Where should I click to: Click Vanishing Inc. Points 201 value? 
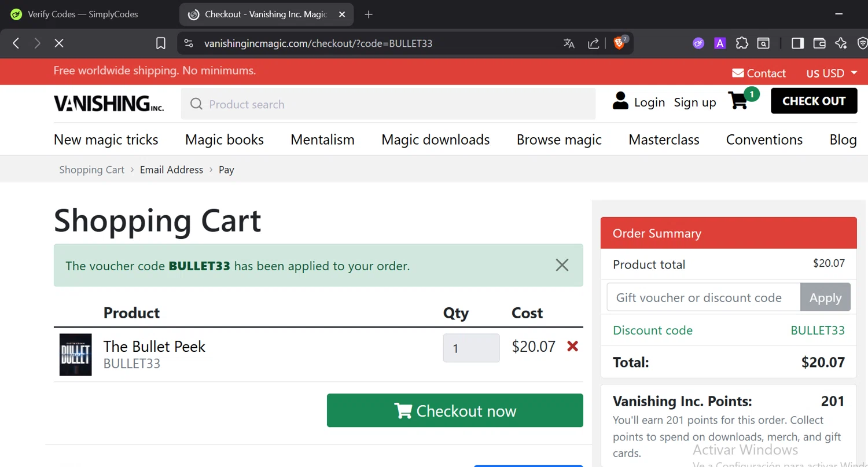pos(833,401)
